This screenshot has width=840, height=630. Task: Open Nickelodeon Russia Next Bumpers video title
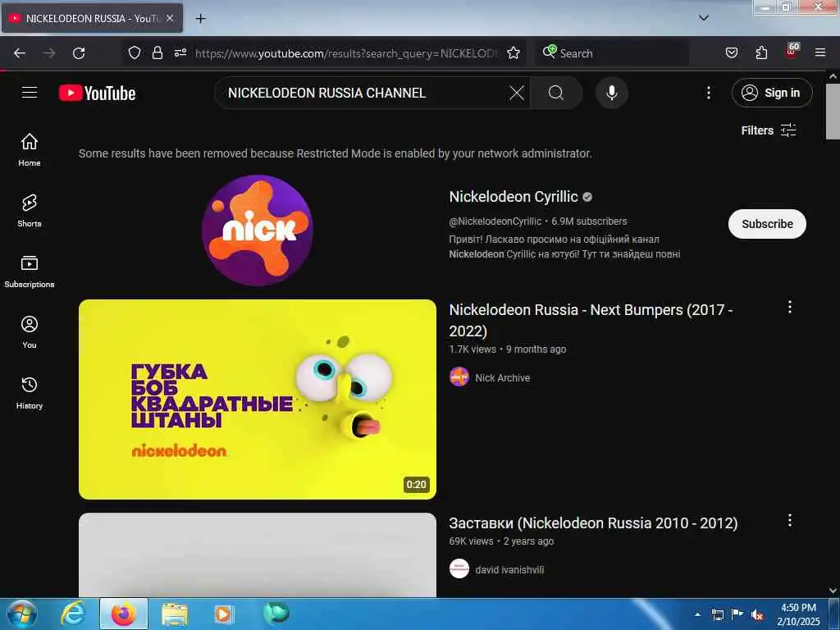click(591, 320)
